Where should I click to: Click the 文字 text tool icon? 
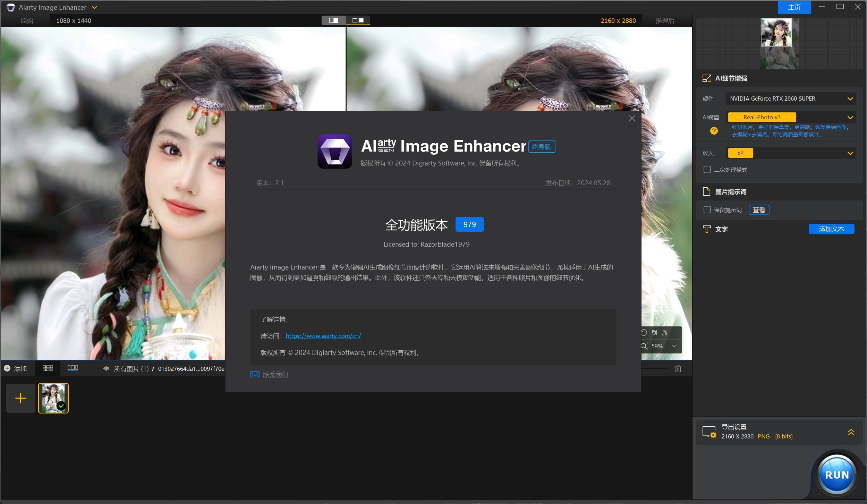pyautogui.click(x=706, y=229)
